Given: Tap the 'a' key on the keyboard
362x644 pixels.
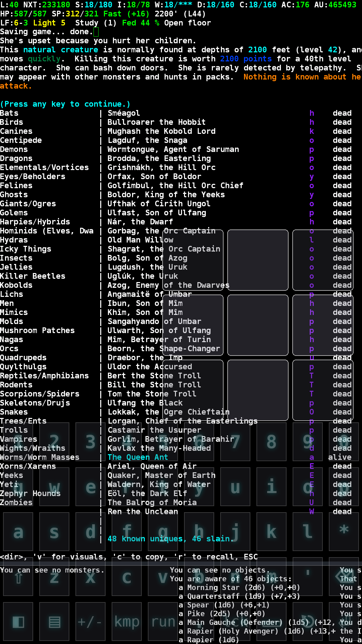Looking at the screenshot, I should tap(18, 531).
